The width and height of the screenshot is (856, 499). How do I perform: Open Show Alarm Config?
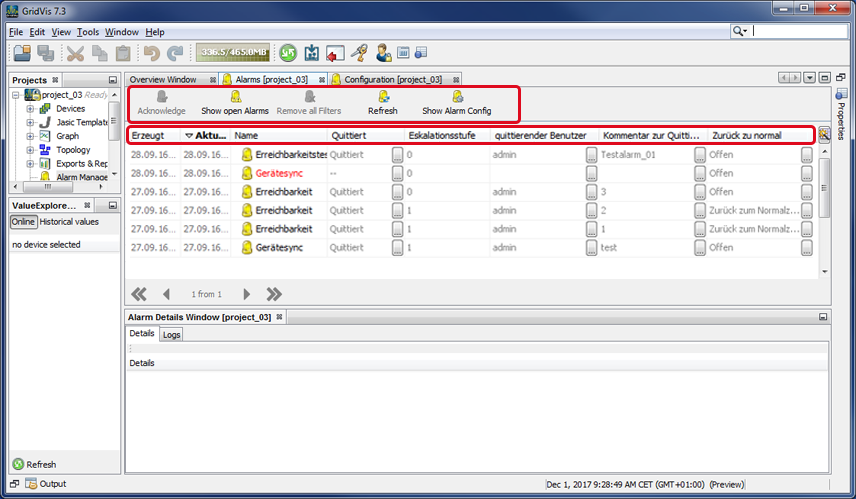click(x=457, y=97)
